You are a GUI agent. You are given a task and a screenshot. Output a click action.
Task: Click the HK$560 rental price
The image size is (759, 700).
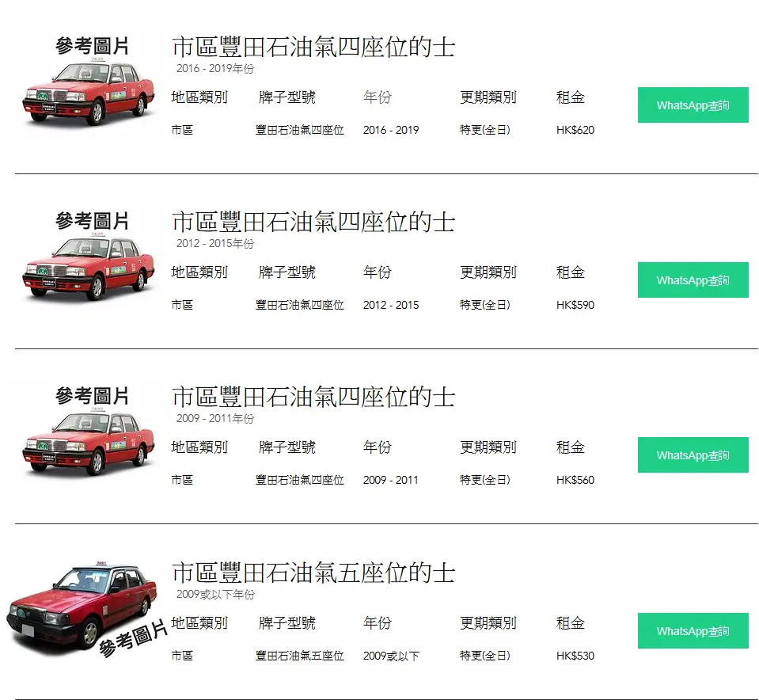pos(575,480)
